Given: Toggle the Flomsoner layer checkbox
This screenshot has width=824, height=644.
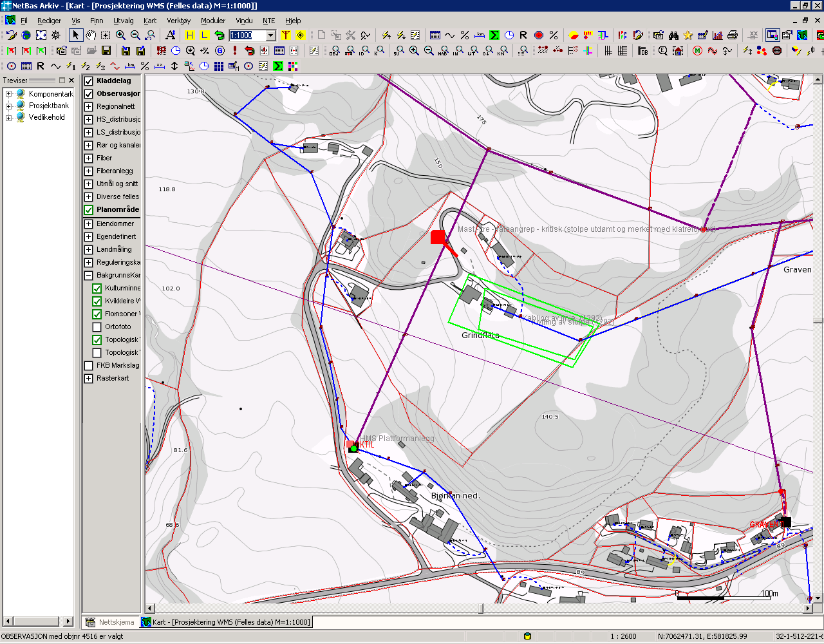Looking at the screenshot, I should click(x=97, y=314).
